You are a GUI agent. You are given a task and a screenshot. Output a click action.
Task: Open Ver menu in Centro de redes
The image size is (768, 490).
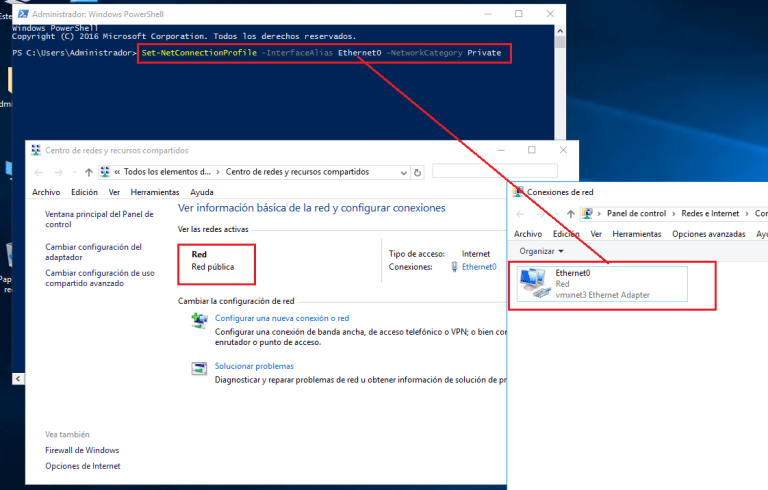(114, 192)
